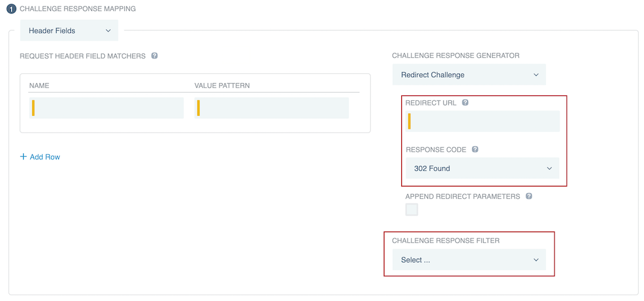Select the Challenge Response Mapping heading

[x=78, y=9]
